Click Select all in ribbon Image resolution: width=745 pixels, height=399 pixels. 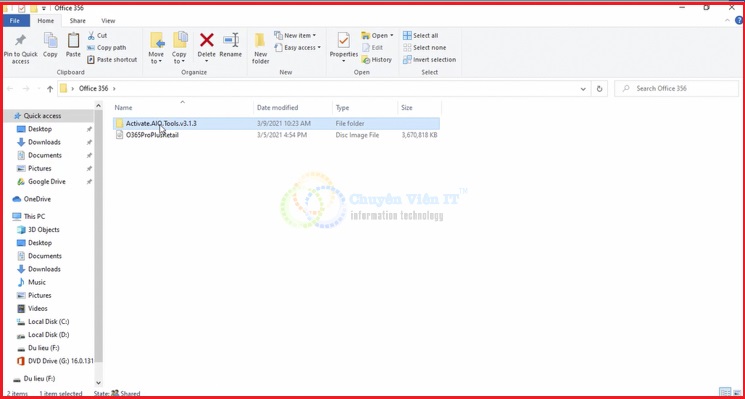click(x=420, y=36)
